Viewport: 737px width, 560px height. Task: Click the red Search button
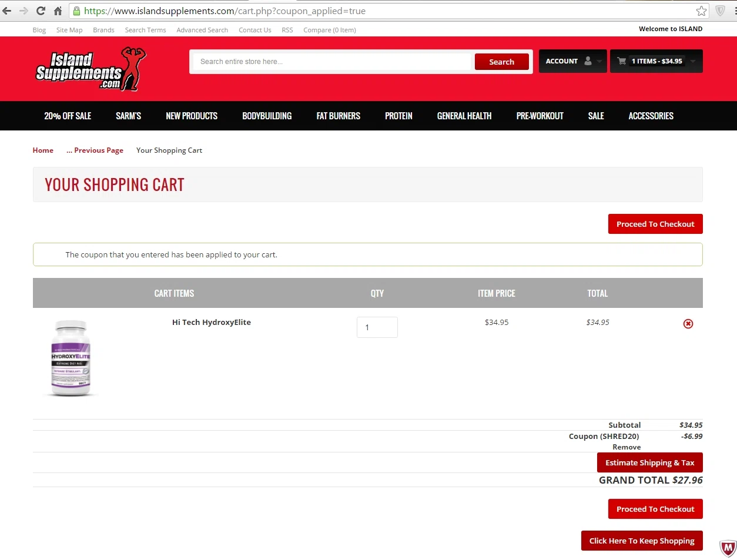tap(502, 62)
